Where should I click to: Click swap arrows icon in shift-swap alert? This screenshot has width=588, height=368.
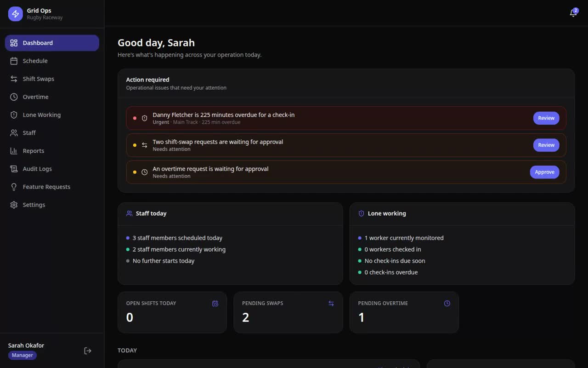coord(144,145)
